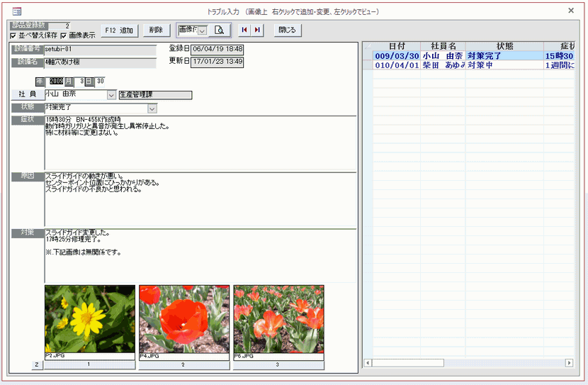
Task: Expand the 状態 status dropdown
Action: (152, 108)
